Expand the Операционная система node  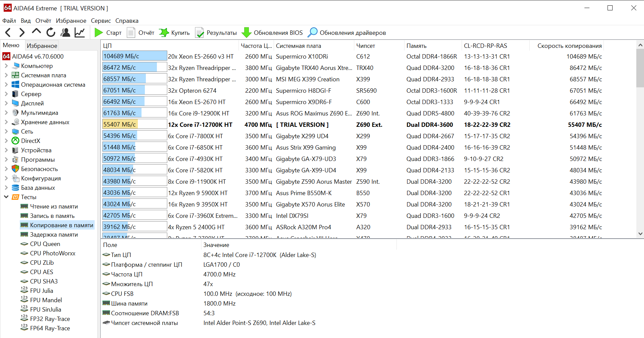click(x=6, y=85)
